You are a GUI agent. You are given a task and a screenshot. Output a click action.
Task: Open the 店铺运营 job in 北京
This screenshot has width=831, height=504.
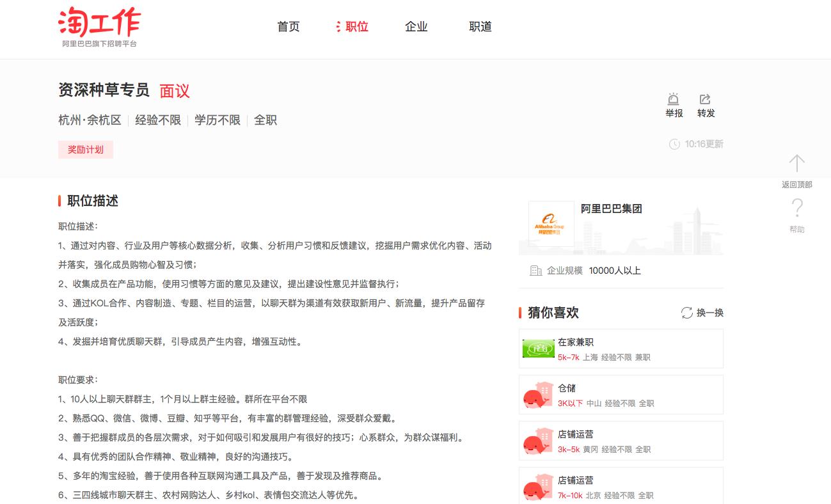tap(576, 480)
